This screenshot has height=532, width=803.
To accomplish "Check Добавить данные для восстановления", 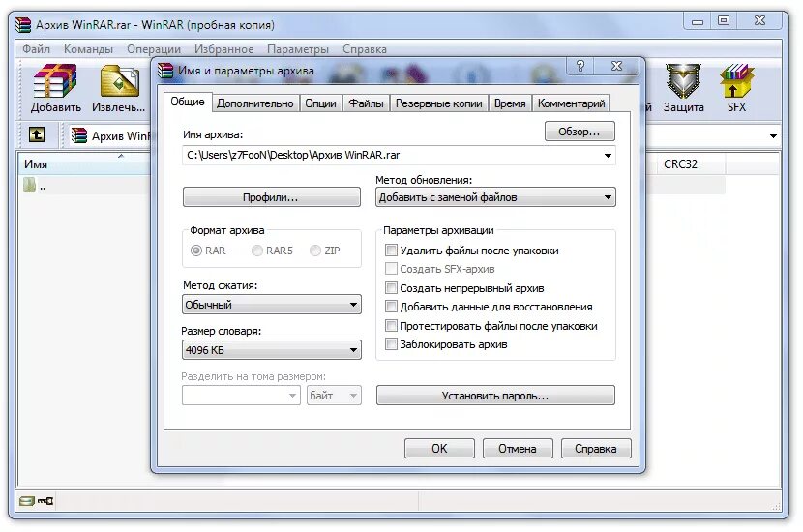I will pyautogui.click(x=391, y=307).
